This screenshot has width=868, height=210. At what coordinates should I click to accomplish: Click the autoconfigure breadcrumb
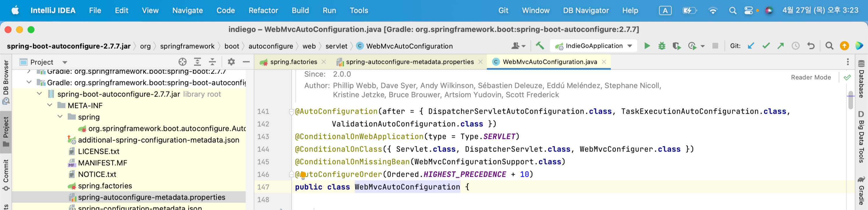271,46
